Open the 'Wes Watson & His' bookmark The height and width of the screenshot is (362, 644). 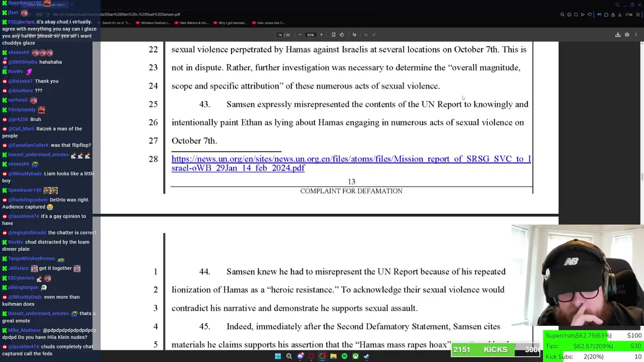coord(192,23)
